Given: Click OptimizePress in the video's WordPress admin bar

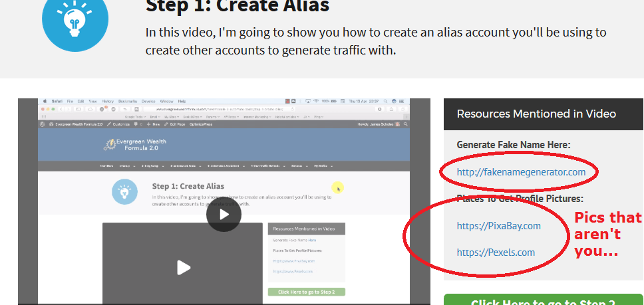Looking at the screenshot, I should 201,124.
